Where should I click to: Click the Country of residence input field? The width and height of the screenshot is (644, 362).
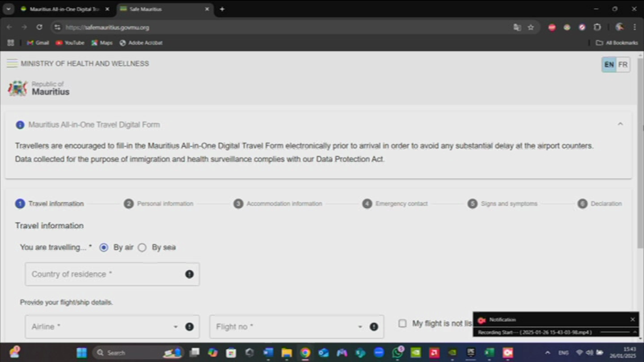pos(104,274)
